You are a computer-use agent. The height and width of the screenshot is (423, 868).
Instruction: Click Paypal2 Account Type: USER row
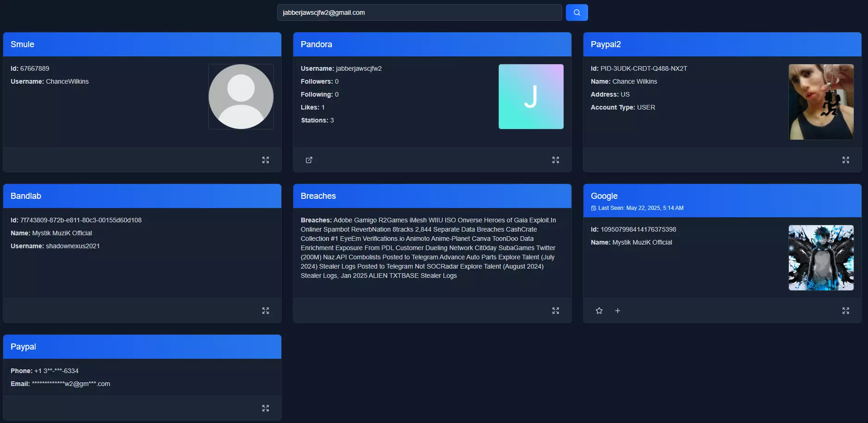(x=623, y=107)
